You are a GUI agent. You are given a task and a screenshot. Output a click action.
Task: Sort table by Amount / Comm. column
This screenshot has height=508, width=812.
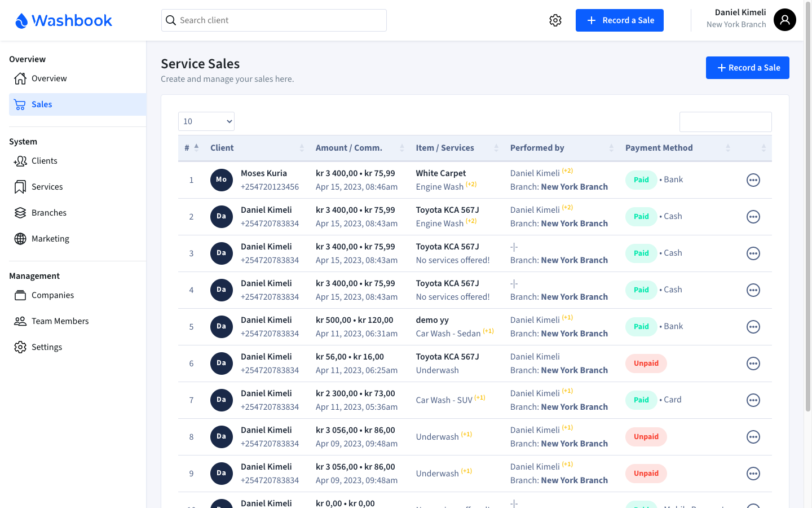pos(360,148)
